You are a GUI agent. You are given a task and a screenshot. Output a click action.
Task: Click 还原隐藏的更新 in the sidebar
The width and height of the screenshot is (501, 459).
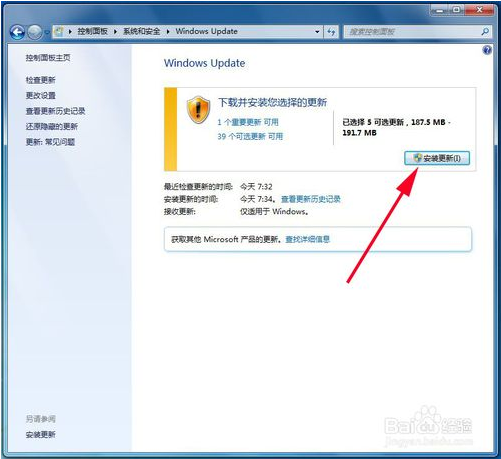pyautogui.click(x=52, y=127)
